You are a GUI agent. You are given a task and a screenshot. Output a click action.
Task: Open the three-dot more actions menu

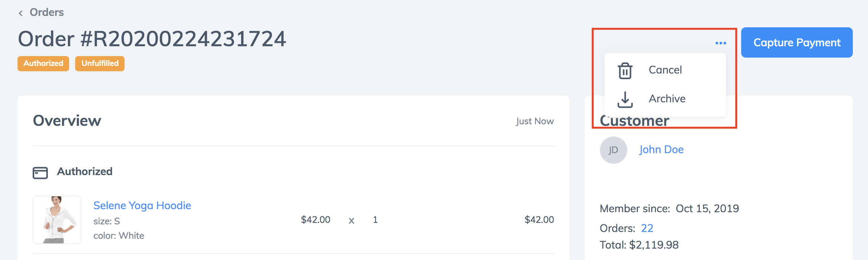pyautogui.click(x=721, y=43)
